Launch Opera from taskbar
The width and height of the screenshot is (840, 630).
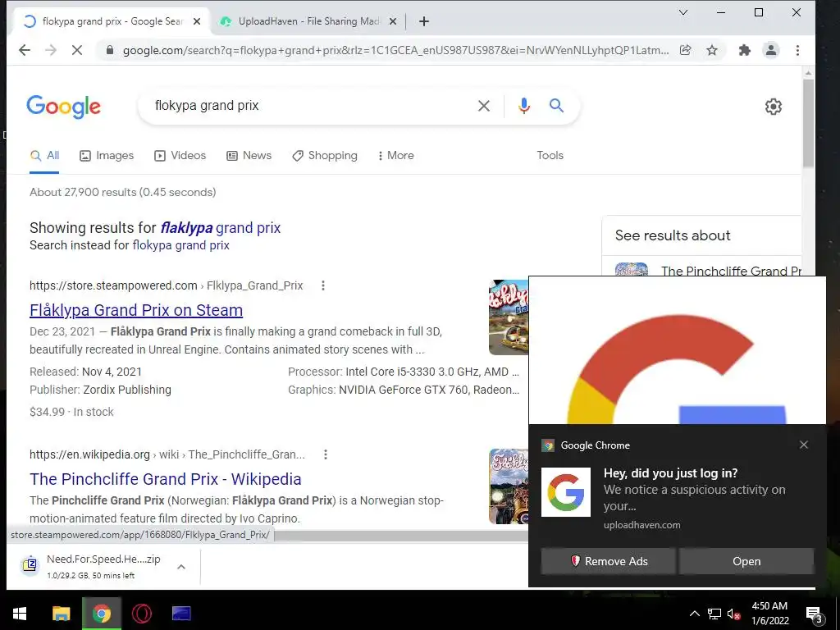141,614
